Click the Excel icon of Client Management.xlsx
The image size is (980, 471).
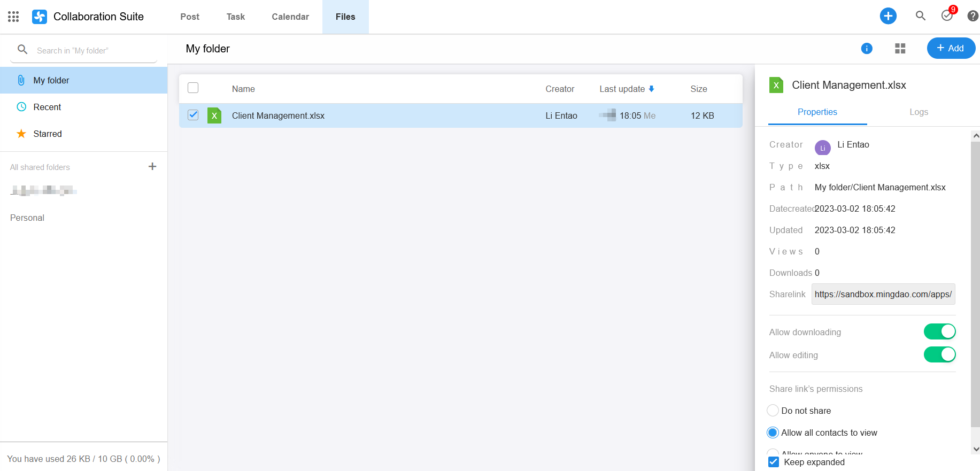(x=214, y=115)
